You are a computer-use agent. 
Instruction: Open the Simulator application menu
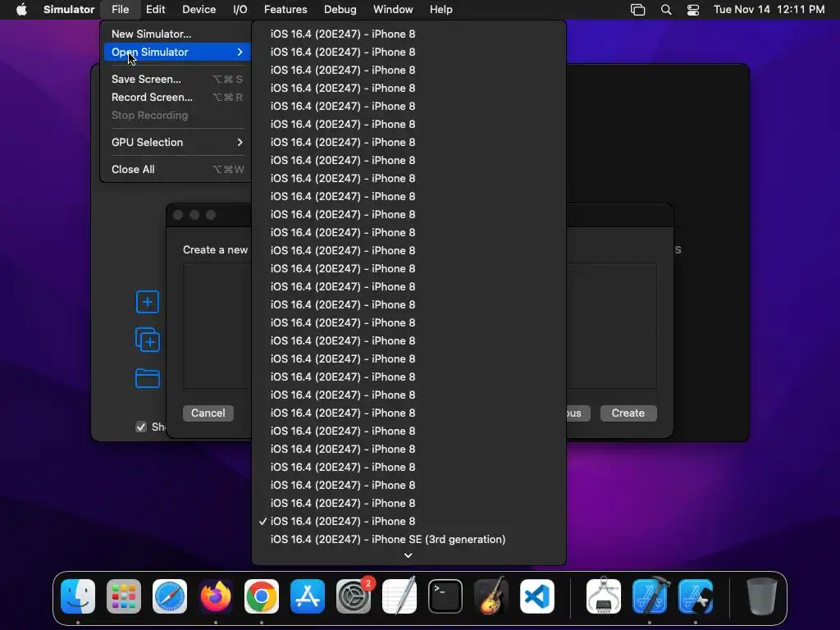(x=69, y=10)
